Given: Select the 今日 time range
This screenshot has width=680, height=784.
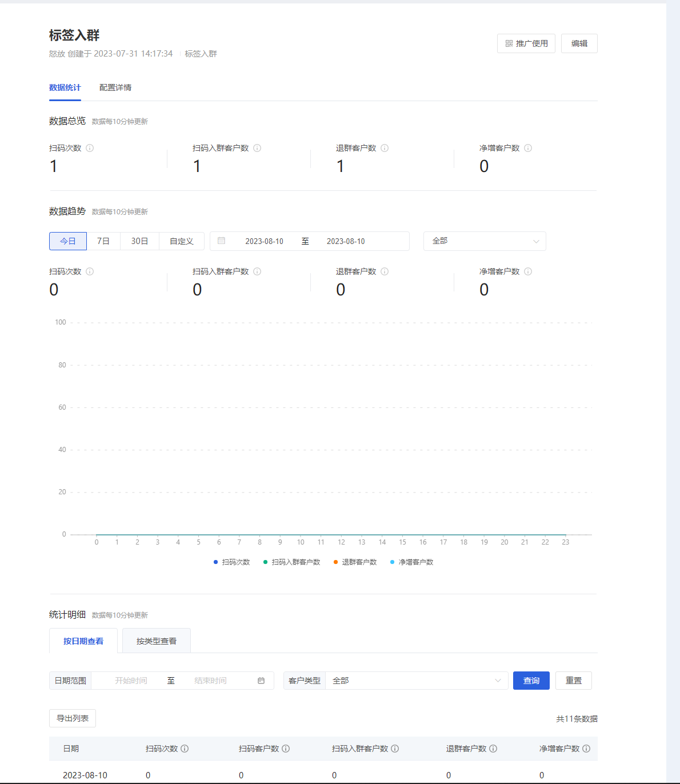Looking at the screenshot, I should [x=68, y=241].
